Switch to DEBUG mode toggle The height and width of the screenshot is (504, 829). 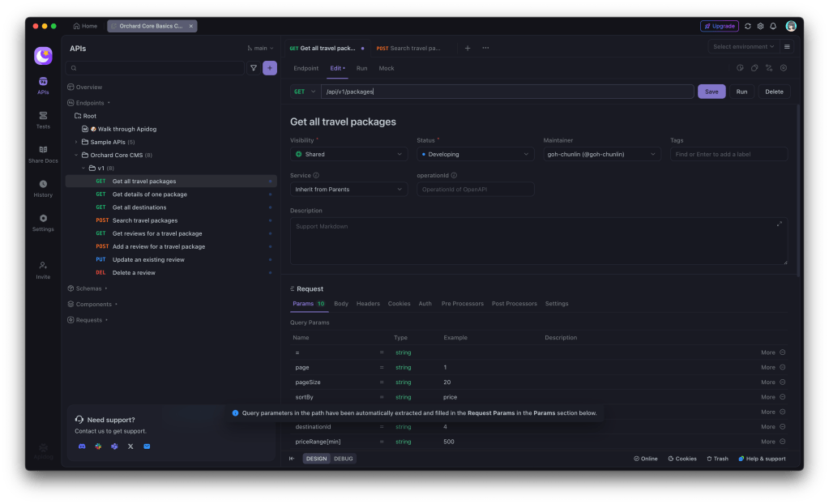[344, 459]
